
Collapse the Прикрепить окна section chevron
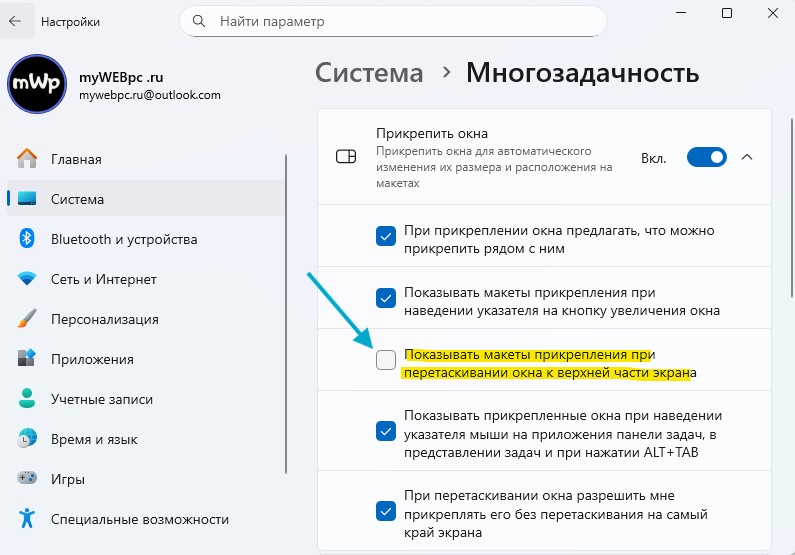click(x=747, y=157)
